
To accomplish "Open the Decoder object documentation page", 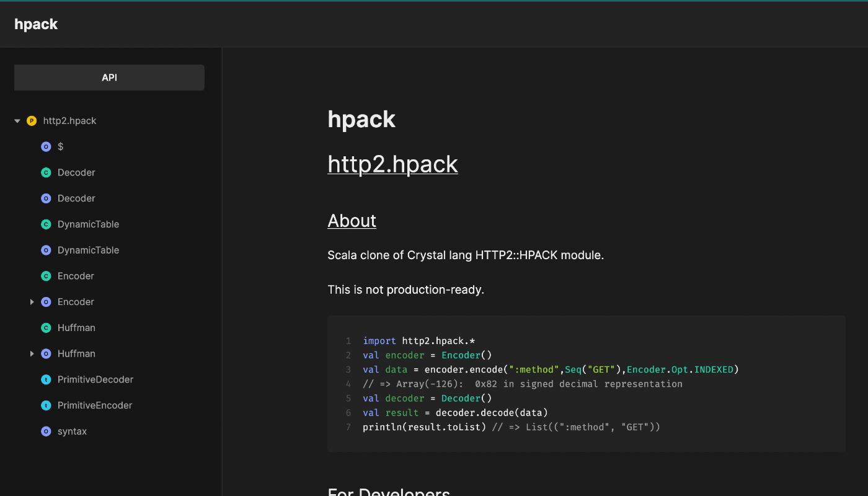I will pos(76,198).
